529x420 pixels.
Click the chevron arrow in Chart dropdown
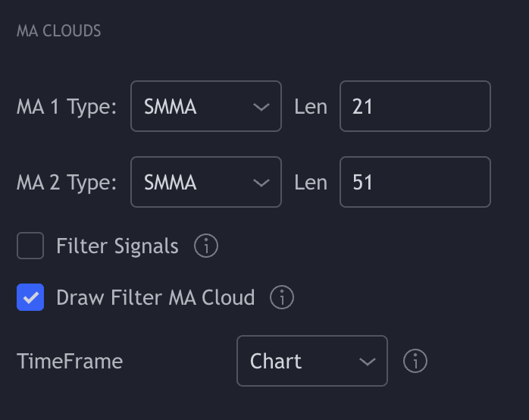pos(368,362)
